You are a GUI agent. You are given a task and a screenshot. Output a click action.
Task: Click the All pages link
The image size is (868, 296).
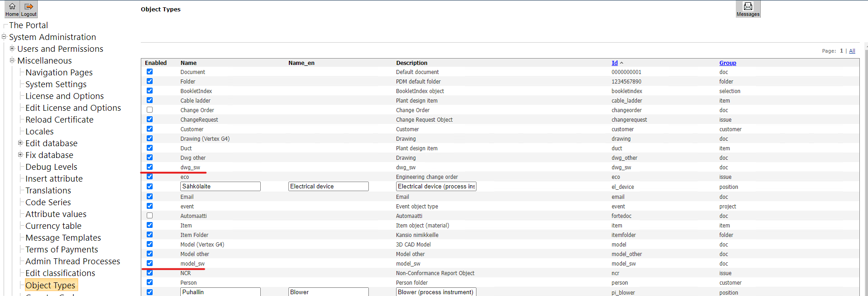[x=852, y=51]
